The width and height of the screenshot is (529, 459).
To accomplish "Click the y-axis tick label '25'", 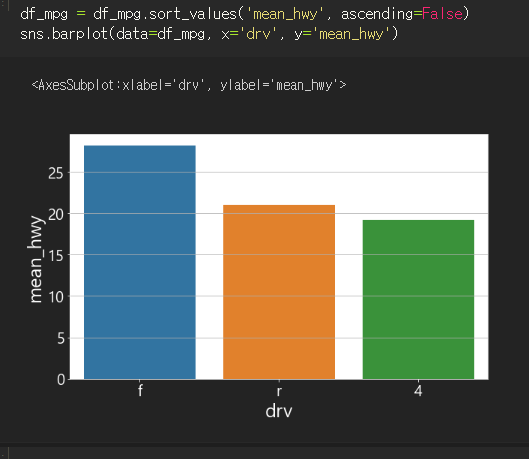I will (56, 173).
